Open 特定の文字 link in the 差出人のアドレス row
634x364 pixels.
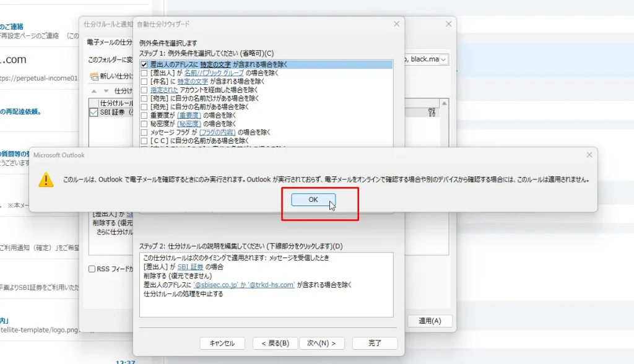point(215,64)
